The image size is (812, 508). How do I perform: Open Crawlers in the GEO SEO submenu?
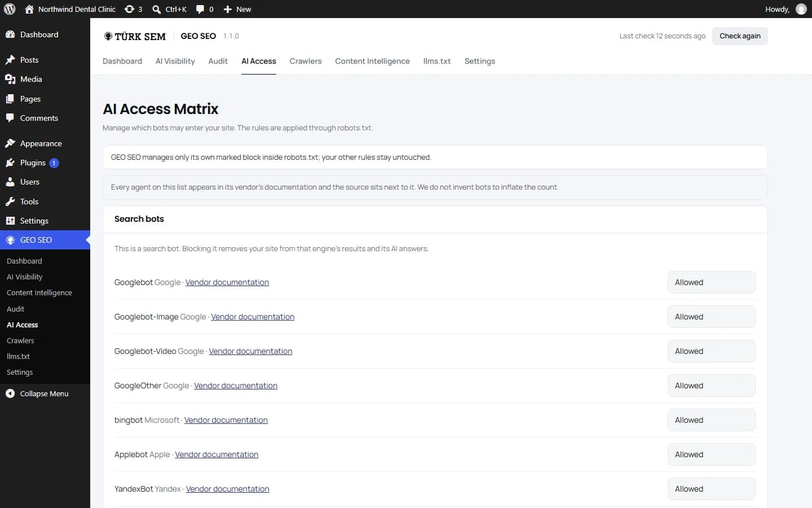(20, 340)
